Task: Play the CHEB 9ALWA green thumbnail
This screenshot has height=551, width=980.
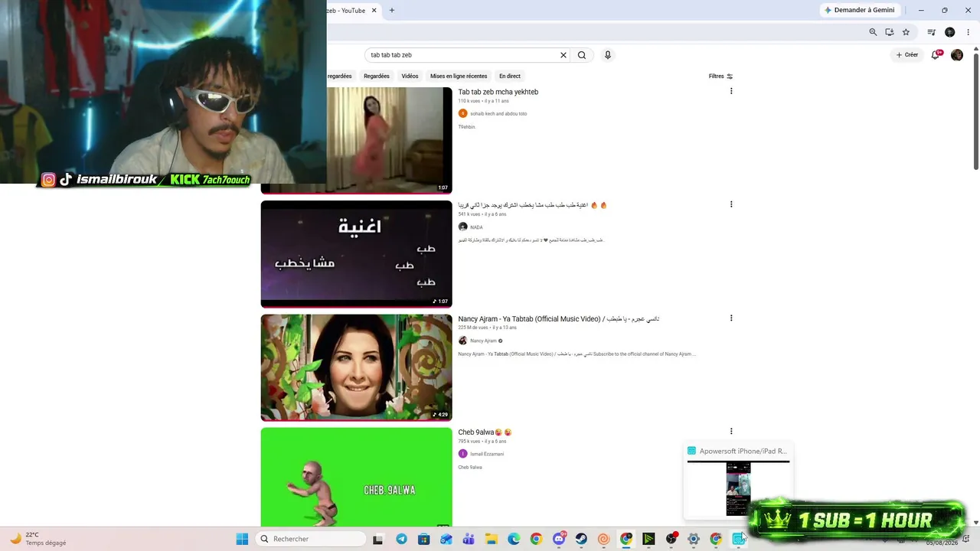Action: (357, 478)
